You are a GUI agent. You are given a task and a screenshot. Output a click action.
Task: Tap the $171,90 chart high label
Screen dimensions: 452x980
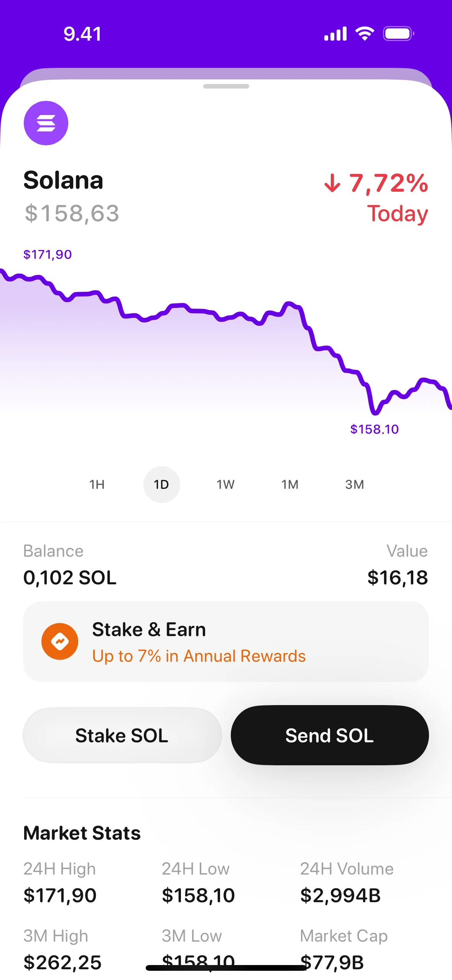[x=48, y=255]
